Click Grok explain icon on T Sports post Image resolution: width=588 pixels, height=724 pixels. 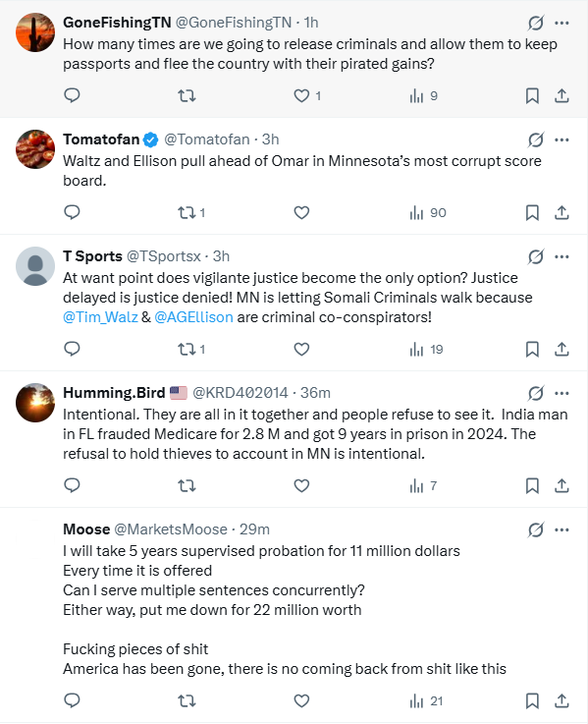(x=535, y=256)
